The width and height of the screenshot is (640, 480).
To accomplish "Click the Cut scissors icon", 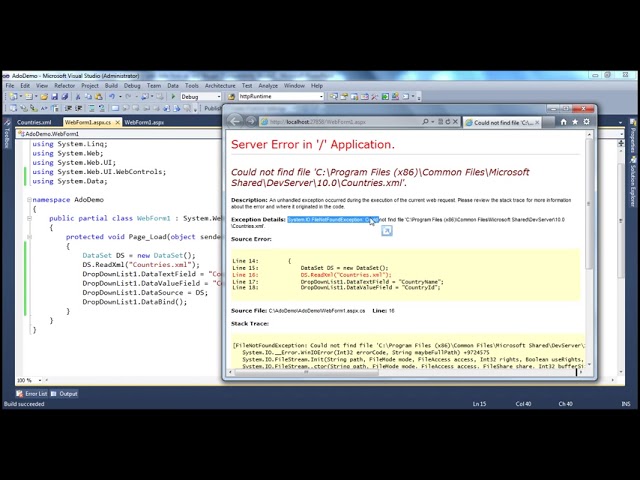I will click(x=78, y=97).
